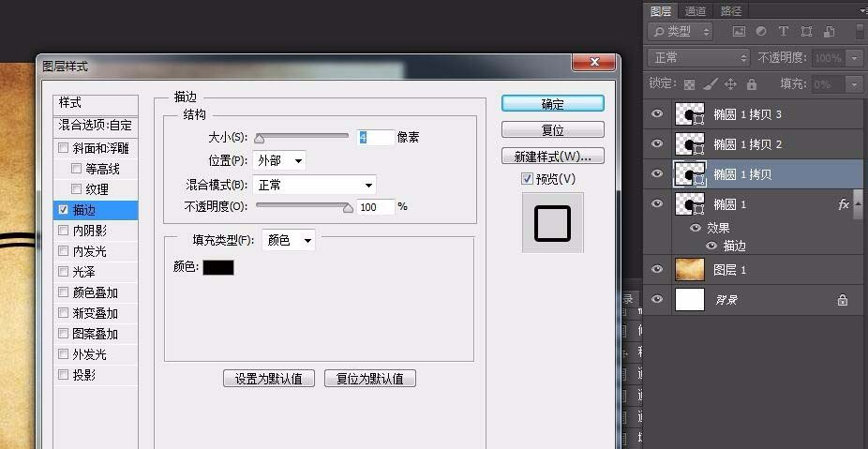Click the 复位为默认值 button
This screenshot has height=449, width=868.
point(369,379)
